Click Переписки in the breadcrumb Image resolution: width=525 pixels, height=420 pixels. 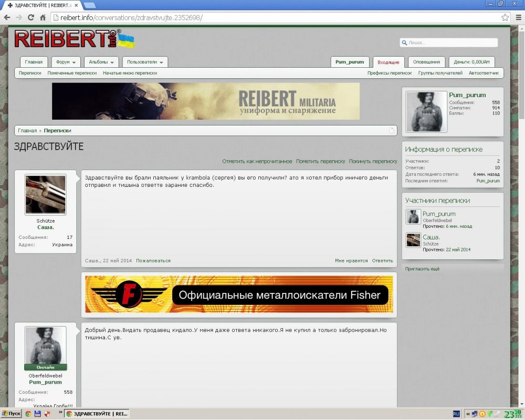coord(57,131)
